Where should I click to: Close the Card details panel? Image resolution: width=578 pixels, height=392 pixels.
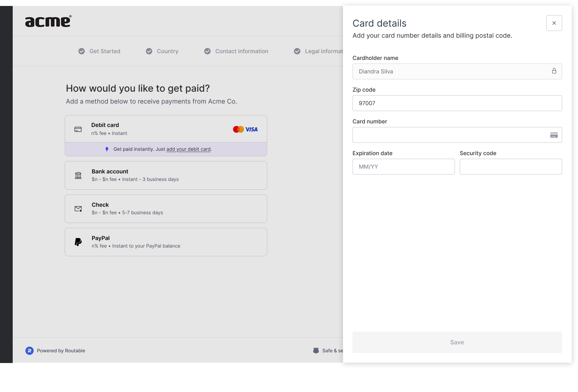[x=554, y=23]
